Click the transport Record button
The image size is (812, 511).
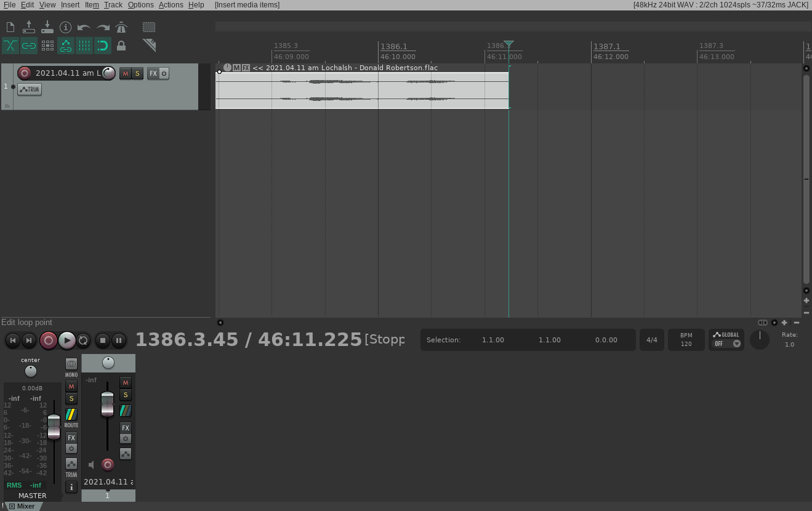click(x=49, y=340)
